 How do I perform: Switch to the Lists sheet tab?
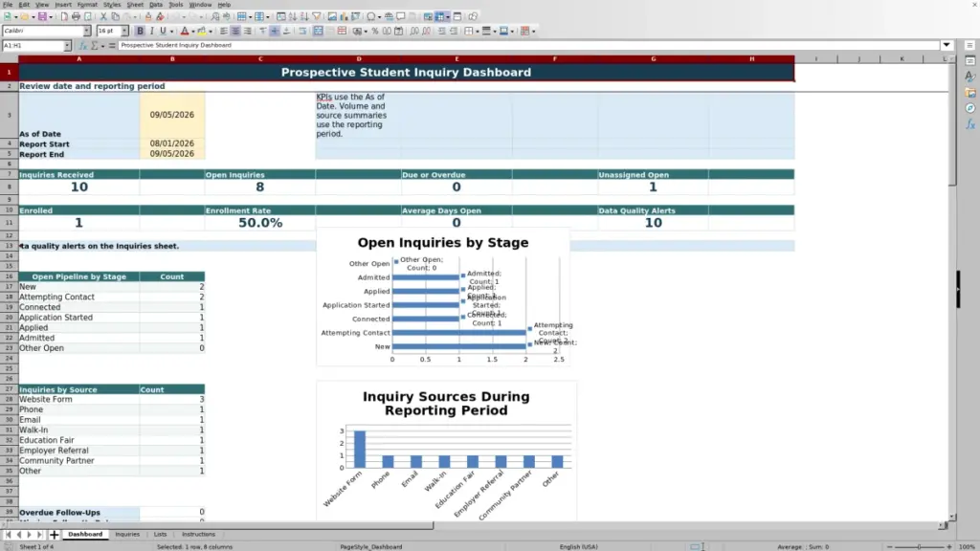click(x=160, y=535)
